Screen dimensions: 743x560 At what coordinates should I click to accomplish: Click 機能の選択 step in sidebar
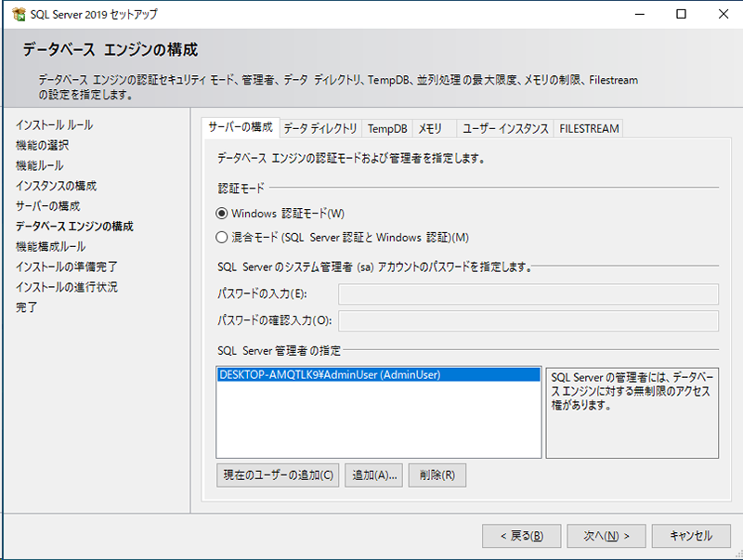point(42,146)
